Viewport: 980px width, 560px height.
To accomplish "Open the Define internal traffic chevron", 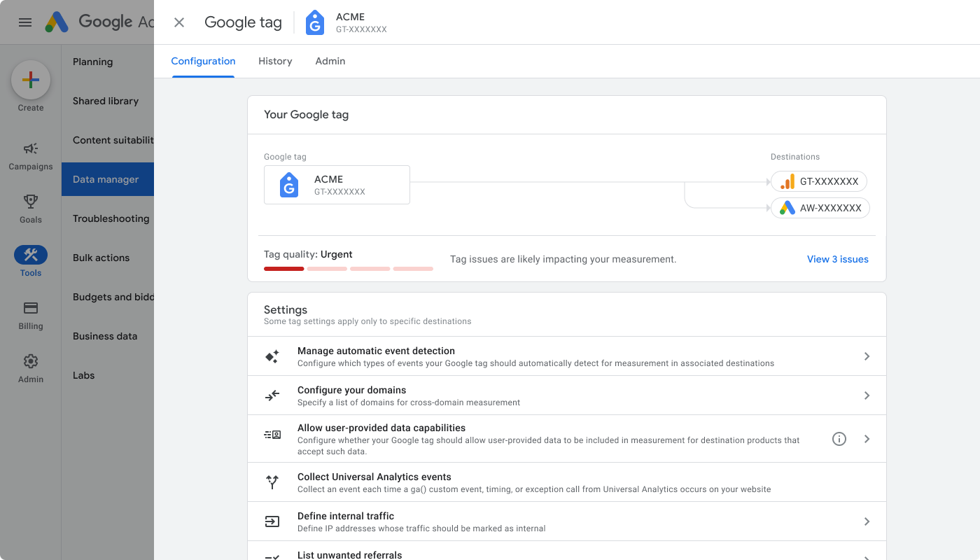I will pyautogui.click(x=867, y=521).
